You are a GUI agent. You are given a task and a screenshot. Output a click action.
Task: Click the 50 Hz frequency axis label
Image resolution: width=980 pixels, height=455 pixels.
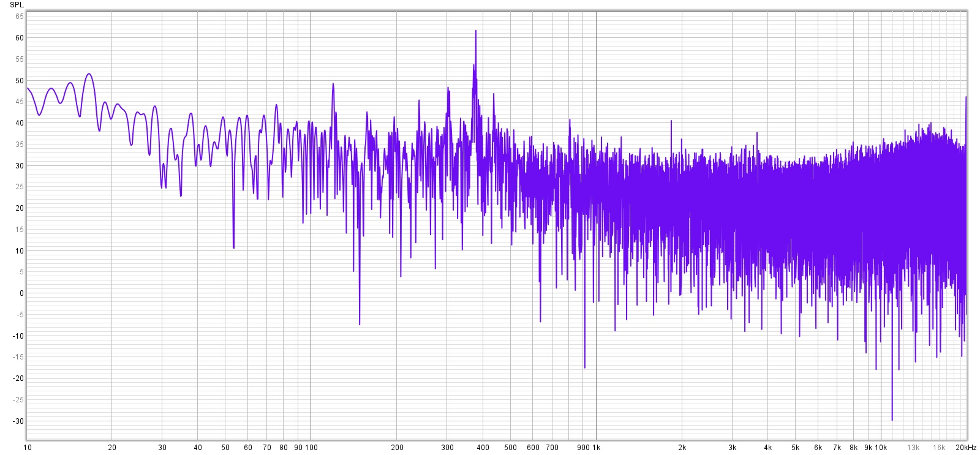[225, 448]
